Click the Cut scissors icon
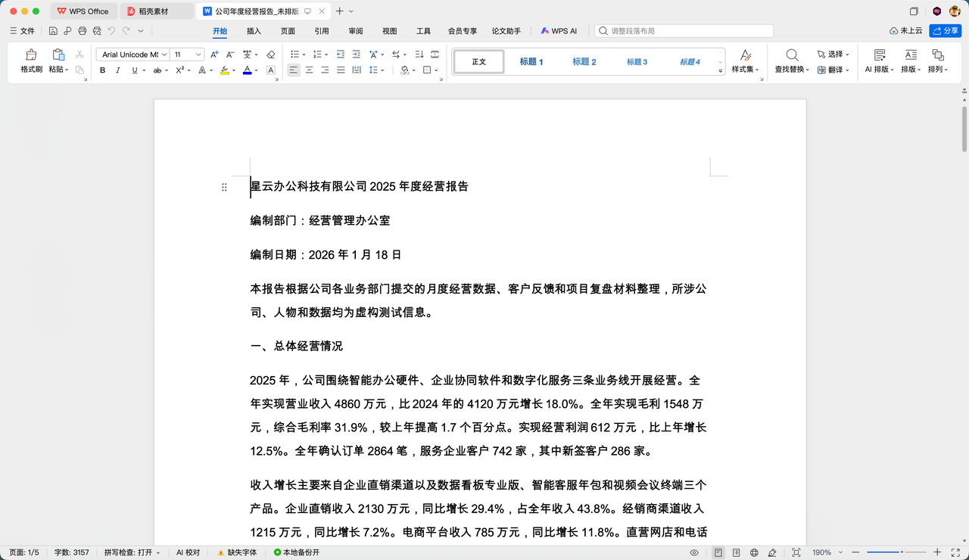Image resolution: width=969 pixels, height=560 pixels. click(79, 54)
